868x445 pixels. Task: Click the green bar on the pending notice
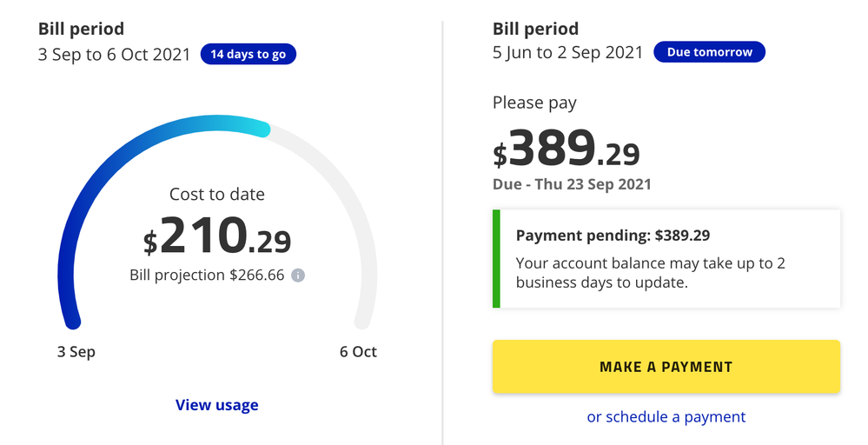496,258
